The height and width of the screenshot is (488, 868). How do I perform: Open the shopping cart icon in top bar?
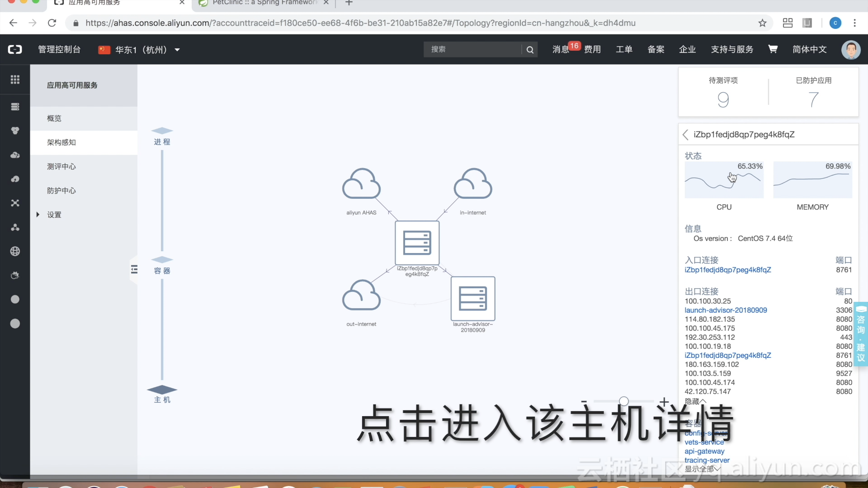pos(773,49)
